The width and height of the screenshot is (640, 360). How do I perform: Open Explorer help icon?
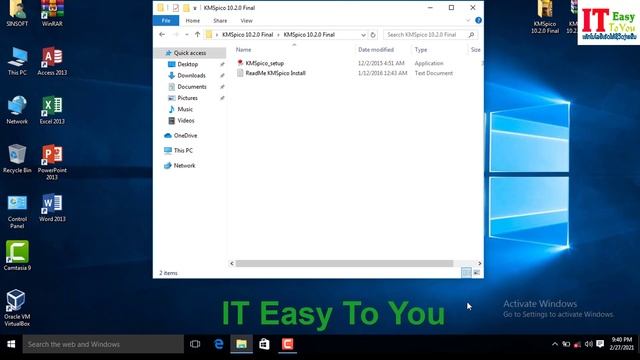coord(478,20)
